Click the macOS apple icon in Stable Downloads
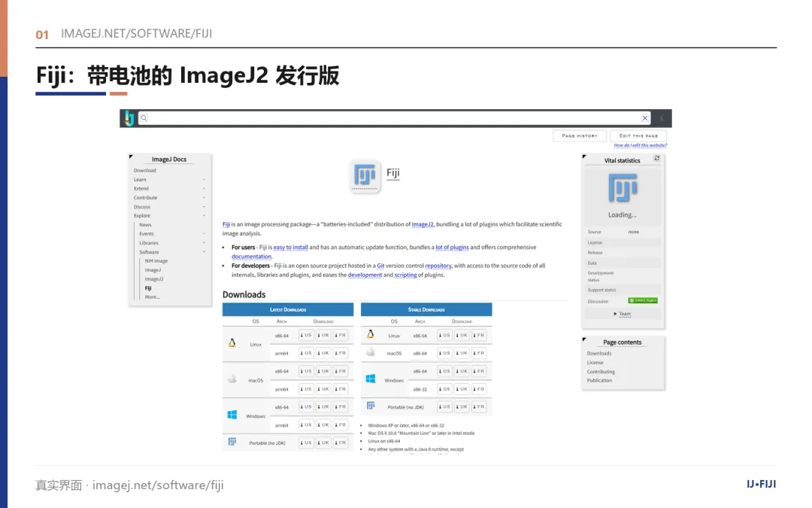 (370, 352)
